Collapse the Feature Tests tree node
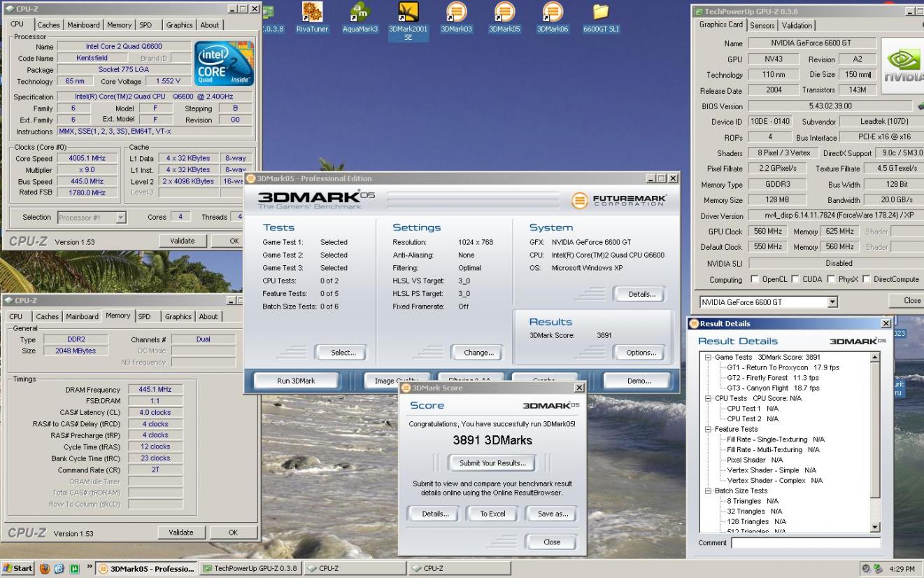Screen dimensions: 924x578 point(708,429)
